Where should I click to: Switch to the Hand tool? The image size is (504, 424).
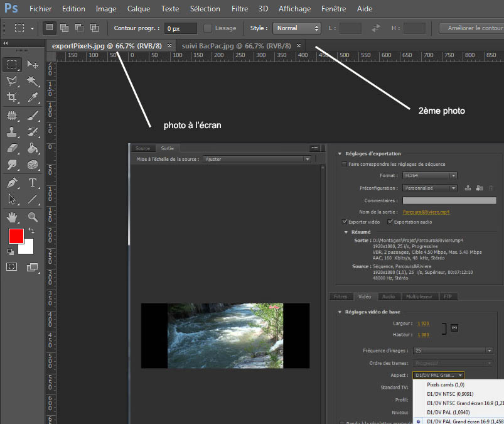coord(12,217)
